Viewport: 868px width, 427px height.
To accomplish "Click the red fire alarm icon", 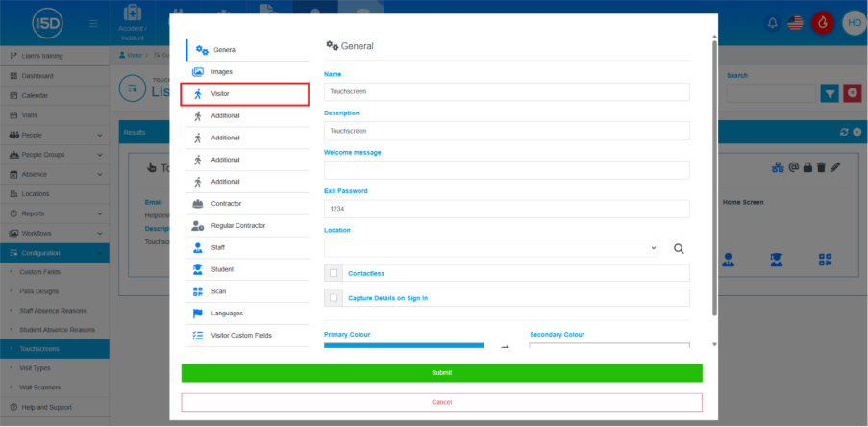I will tap(823, 23).
